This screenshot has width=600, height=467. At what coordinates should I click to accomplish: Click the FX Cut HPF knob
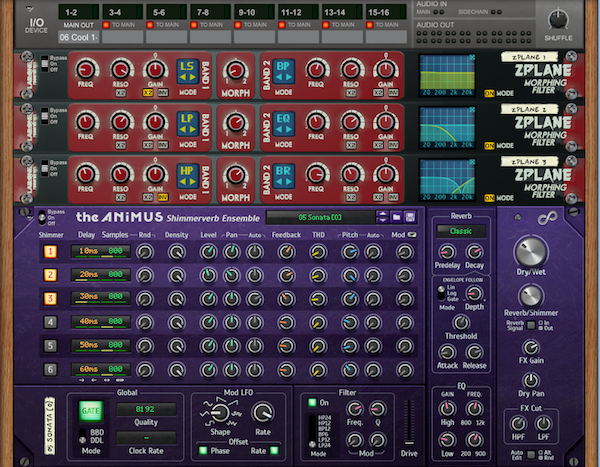coord(518,424)
